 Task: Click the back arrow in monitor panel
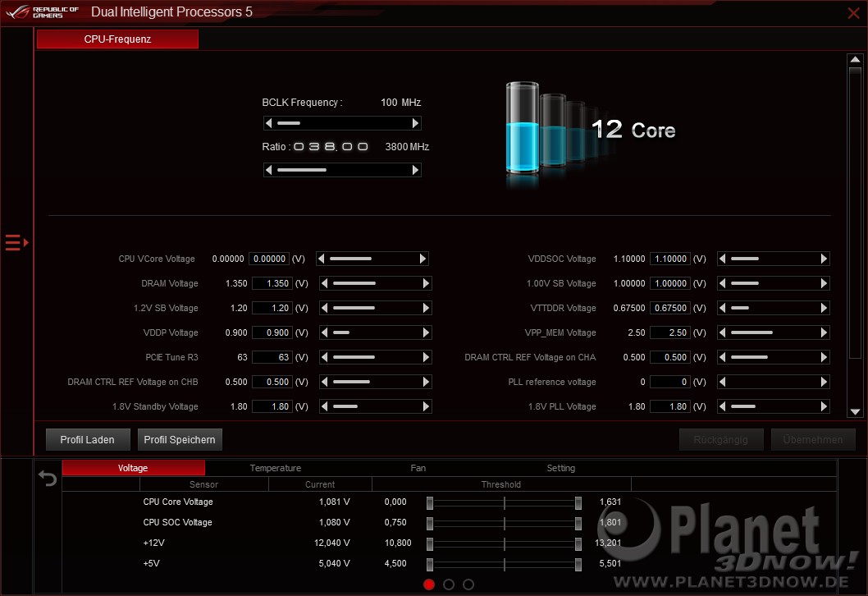click(x=48, y=478)
